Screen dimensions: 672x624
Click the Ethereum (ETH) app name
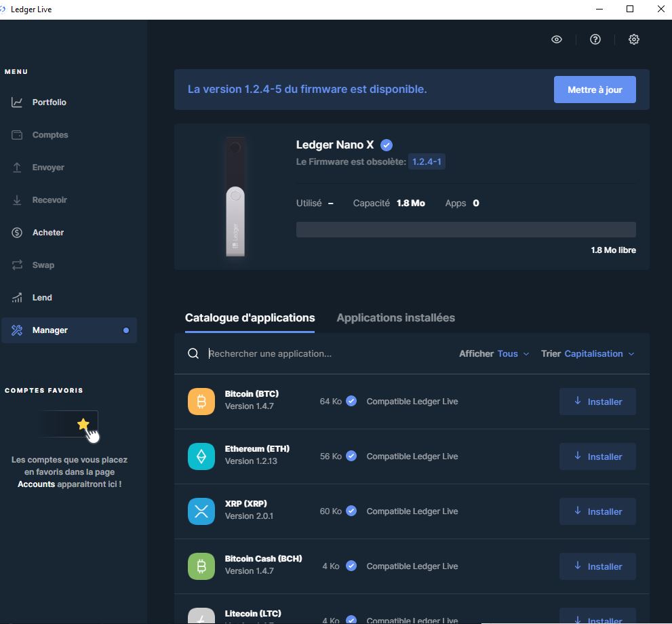click(x=257, y=448)
